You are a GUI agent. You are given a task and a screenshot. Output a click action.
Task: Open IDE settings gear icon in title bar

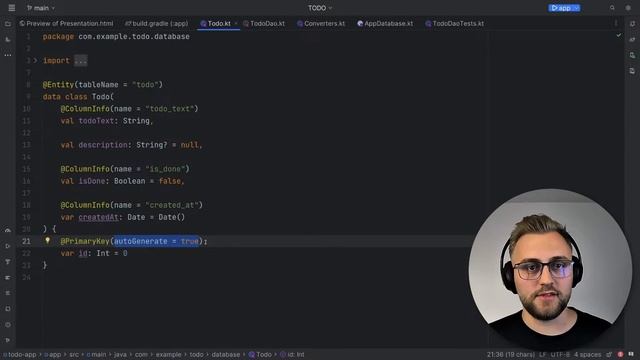(x=628, y=8)
